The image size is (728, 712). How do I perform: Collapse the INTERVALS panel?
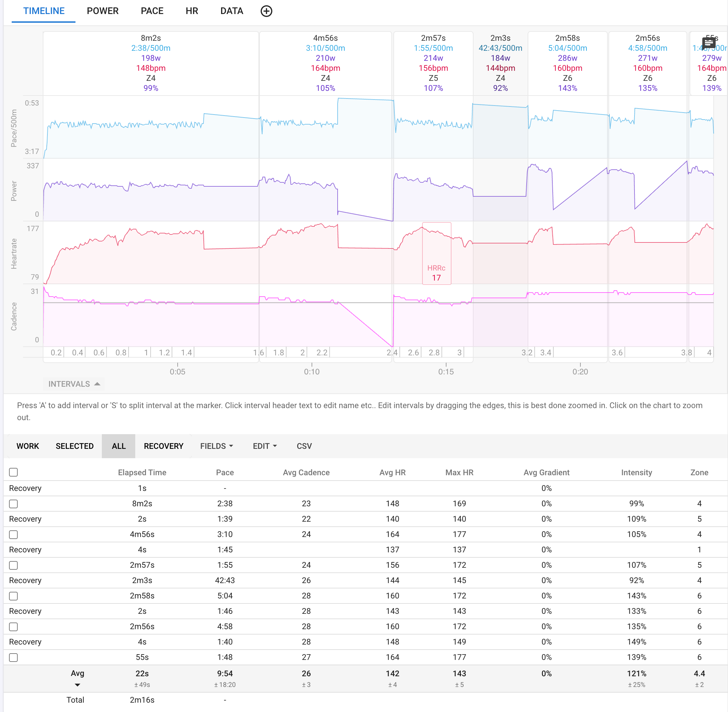coord(74,384)
